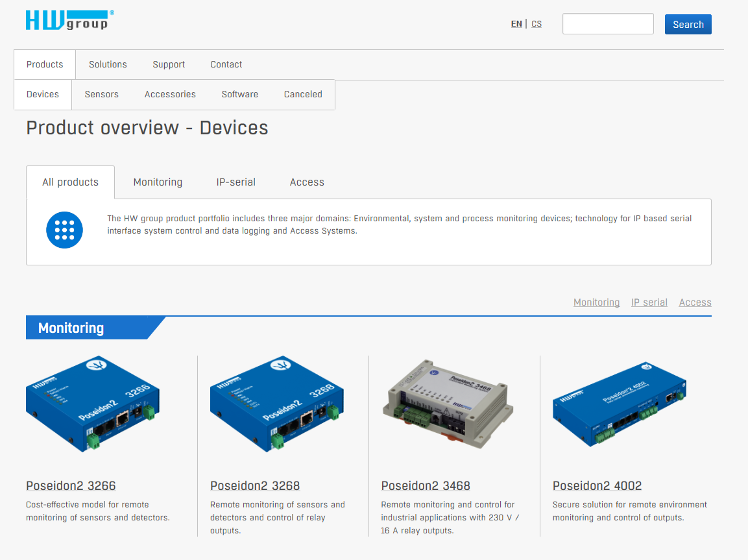This screenshot has height=560, width=748.
Task: Click the 'industrial applications with 230 V' description
Action: tap(450, 518)
